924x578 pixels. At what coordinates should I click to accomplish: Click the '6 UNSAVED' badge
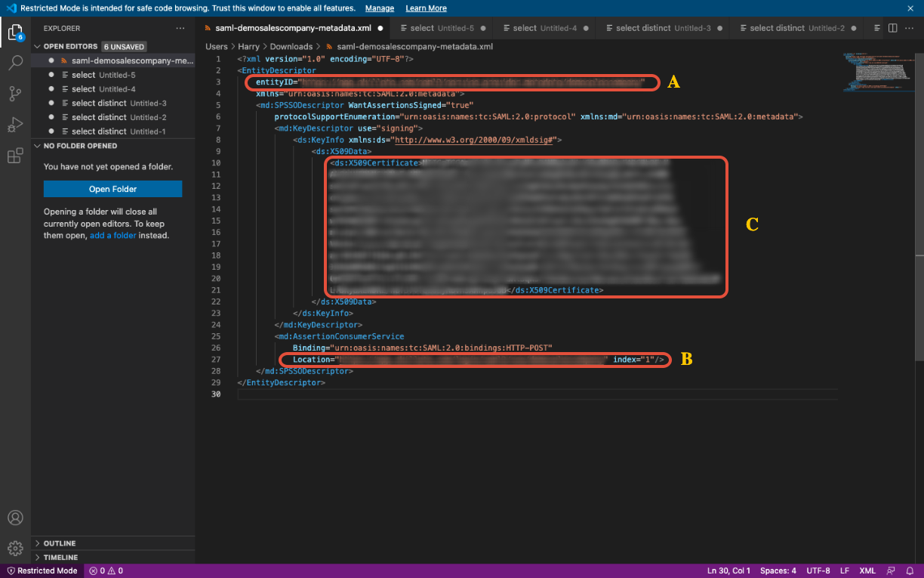tap(124, 46)
